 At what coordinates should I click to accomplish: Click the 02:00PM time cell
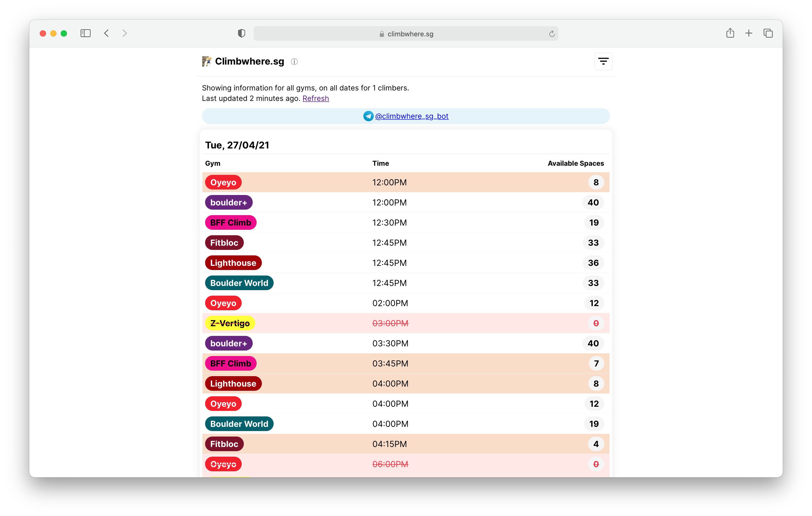click(390, 303)
